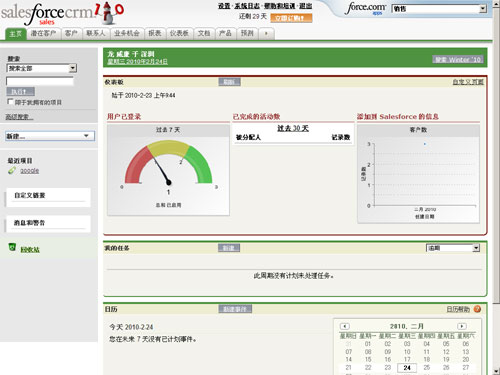500x375 pixels.
Task: Click the users-logged-in gauge chart
Action: 168,170
